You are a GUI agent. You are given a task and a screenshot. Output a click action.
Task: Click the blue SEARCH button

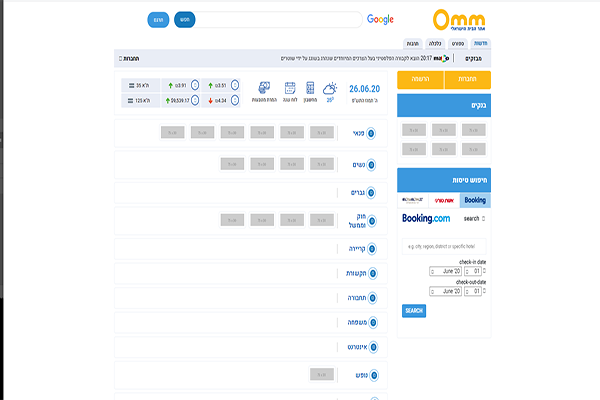[x=413, y=311]
